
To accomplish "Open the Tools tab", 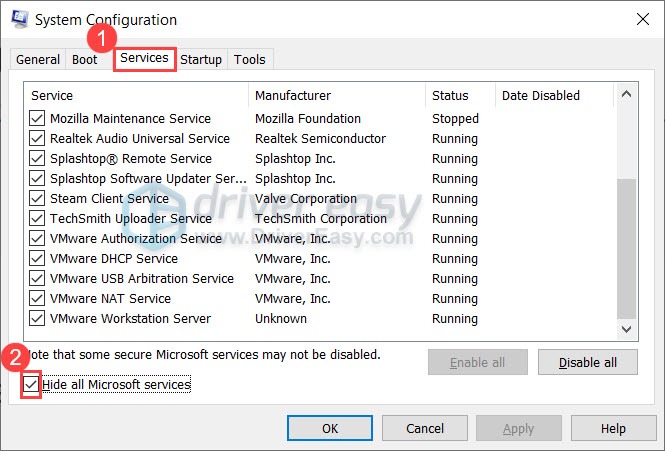I will click(250, 60).
